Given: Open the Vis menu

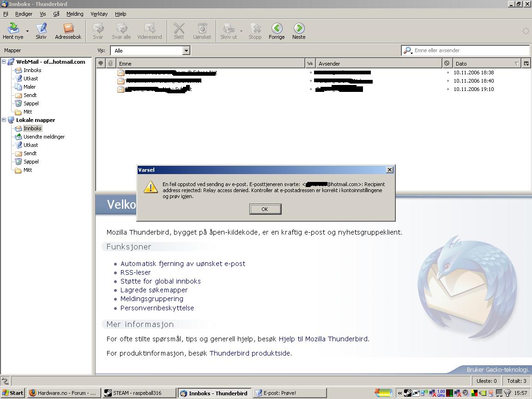Looking at the screenshot, I should point(43,14).
